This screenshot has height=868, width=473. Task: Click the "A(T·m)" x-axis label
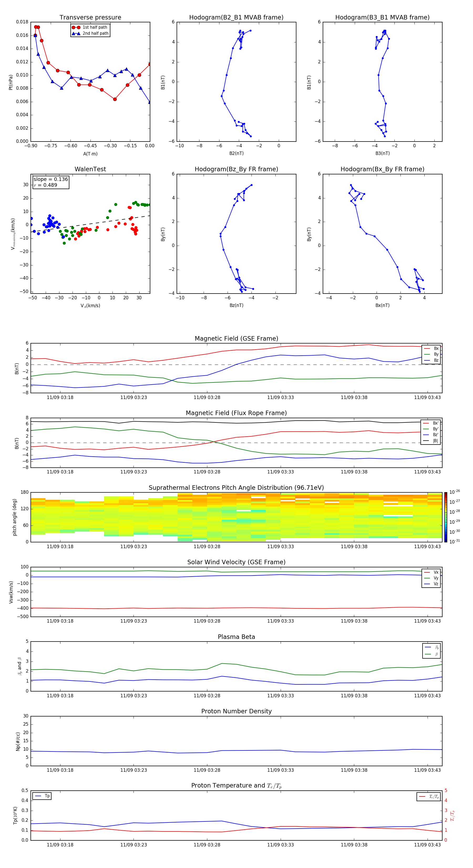click(x=90, y=154)
